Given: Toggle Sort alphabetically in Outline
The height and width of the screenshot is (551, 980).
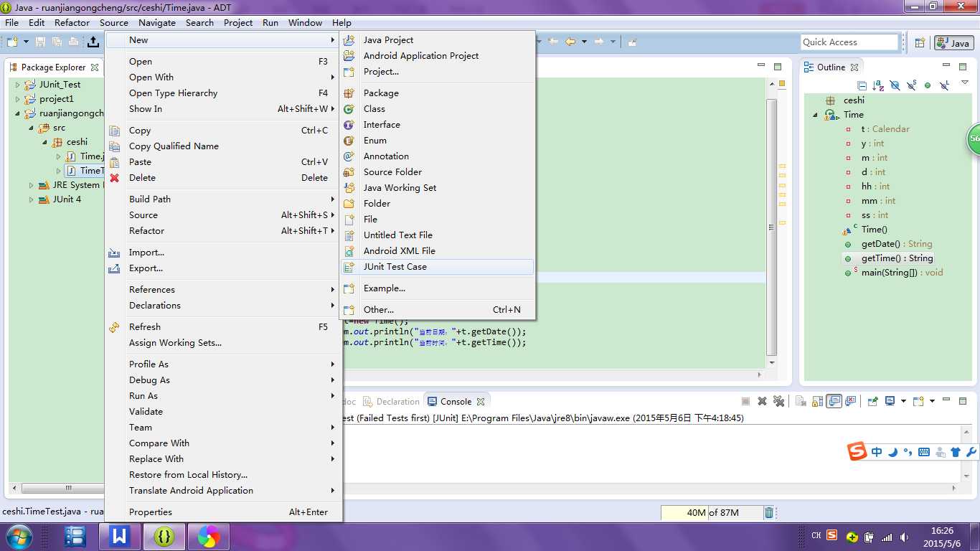Looking at the screenshot, I should (x=878, y=85).
